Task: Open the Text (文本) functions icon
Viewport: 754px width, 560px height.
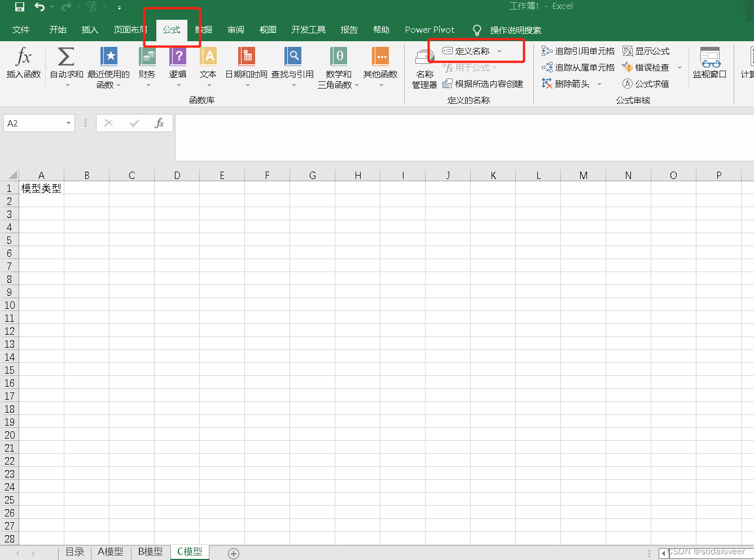Action: point(208,56)
